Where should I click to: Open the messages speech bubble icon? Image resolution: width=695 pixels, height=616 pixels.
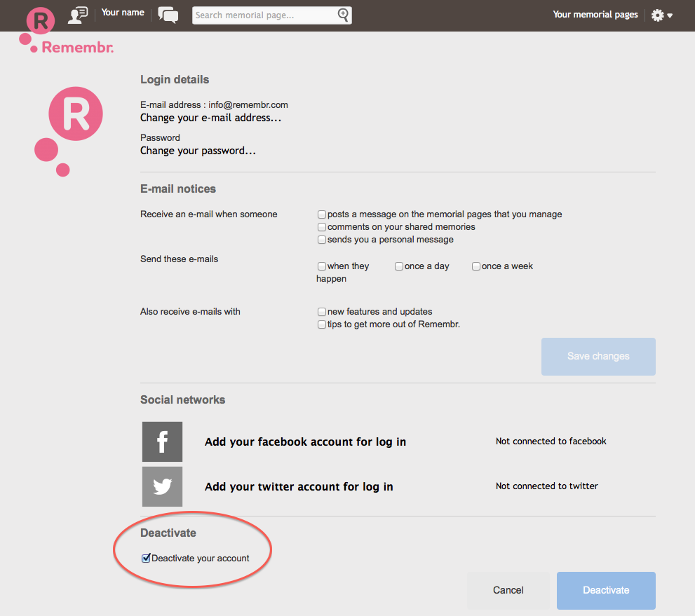coord(168,15)
